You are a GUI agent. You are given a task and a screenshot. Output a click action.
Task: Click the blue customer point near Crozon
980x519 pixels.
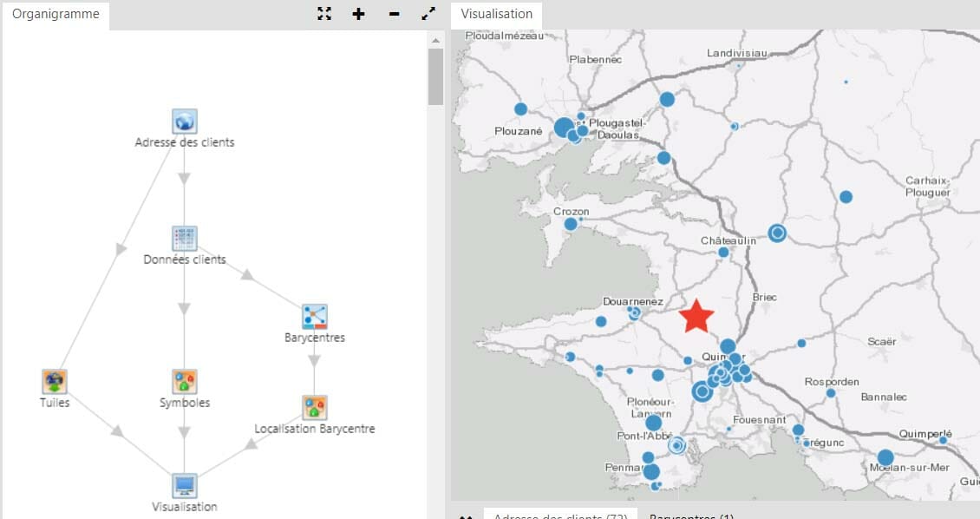571,224
